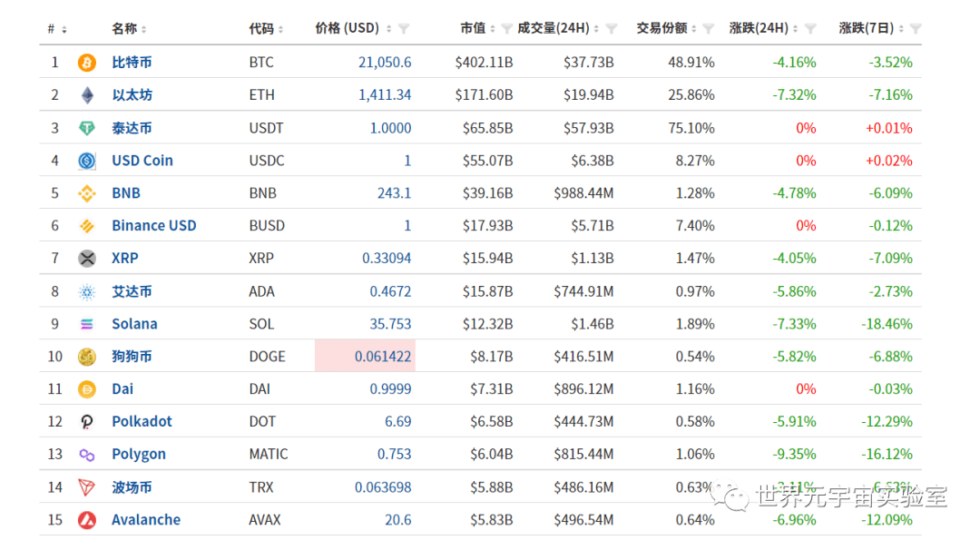Click the Solana icon

coord(86,323)
